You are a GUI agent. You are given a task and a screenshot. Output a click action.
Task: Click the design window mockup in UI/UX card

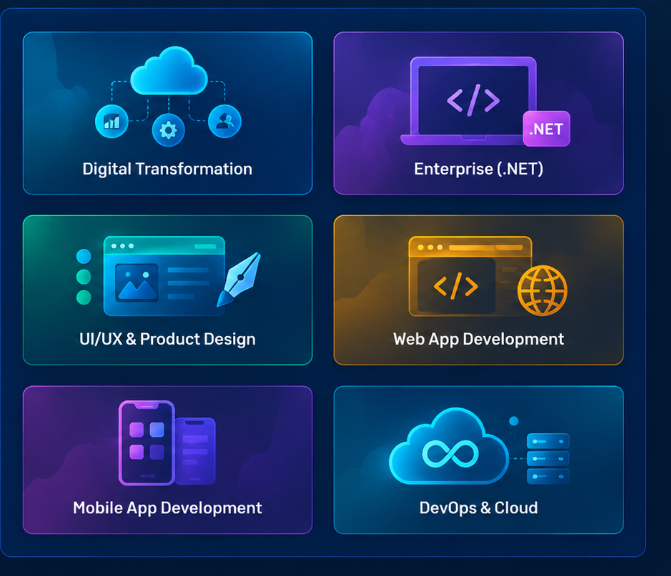click(x=164, y=276)
